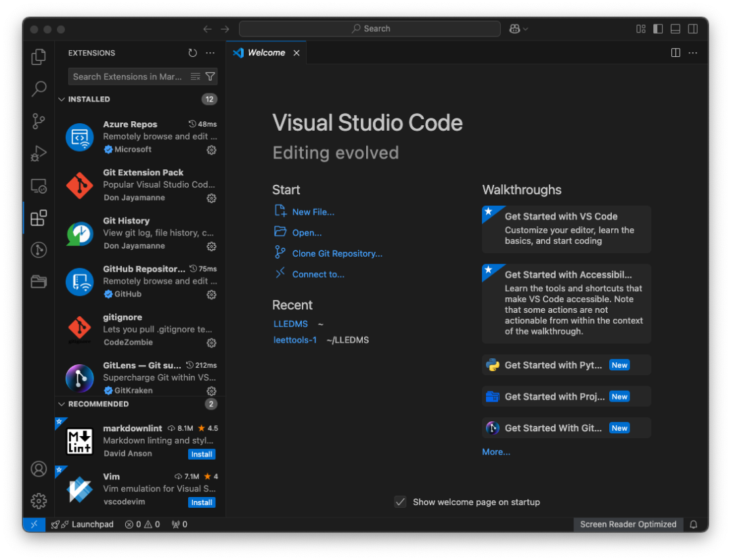Select the Welcome editor tab

point(267,53)
